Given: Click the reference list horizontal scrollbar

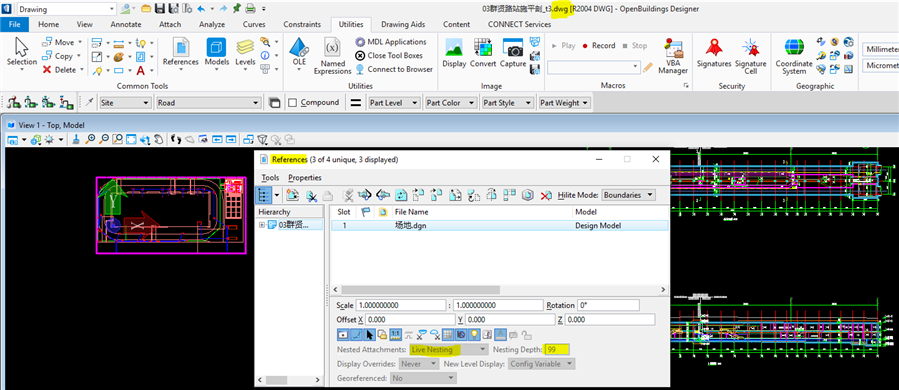Looking at the screenshot, I should [x=421, y=290].
